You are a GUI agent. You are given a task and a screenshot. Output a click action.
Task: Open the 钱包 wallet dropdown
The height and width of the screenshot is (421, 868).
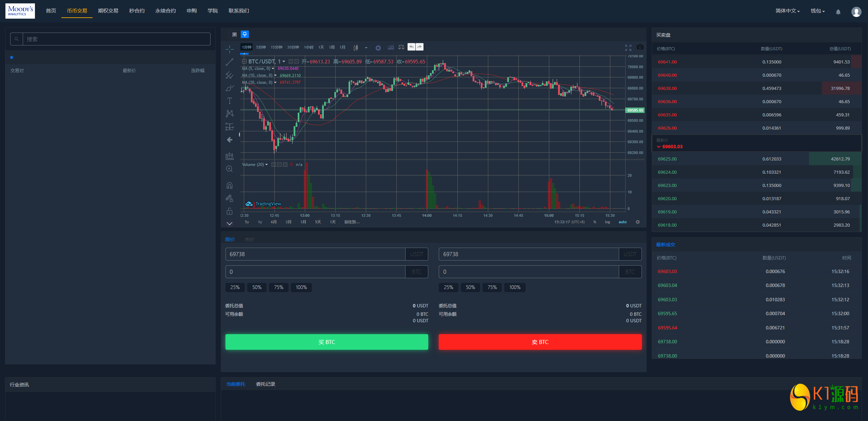coord(817,11)
